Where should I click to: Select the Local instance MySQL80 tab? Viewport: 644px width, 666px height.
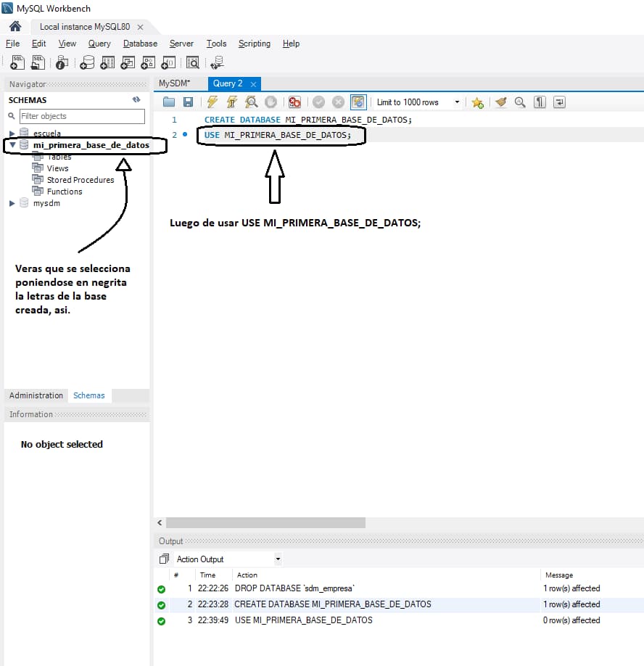coord(85,27)
